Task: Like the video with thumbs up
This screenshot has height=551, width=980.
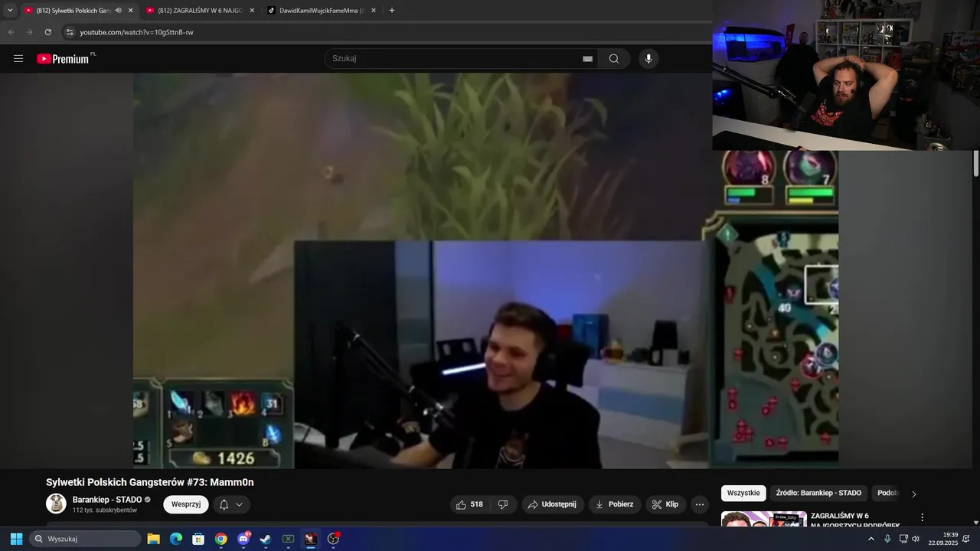Action: point(469,504)
